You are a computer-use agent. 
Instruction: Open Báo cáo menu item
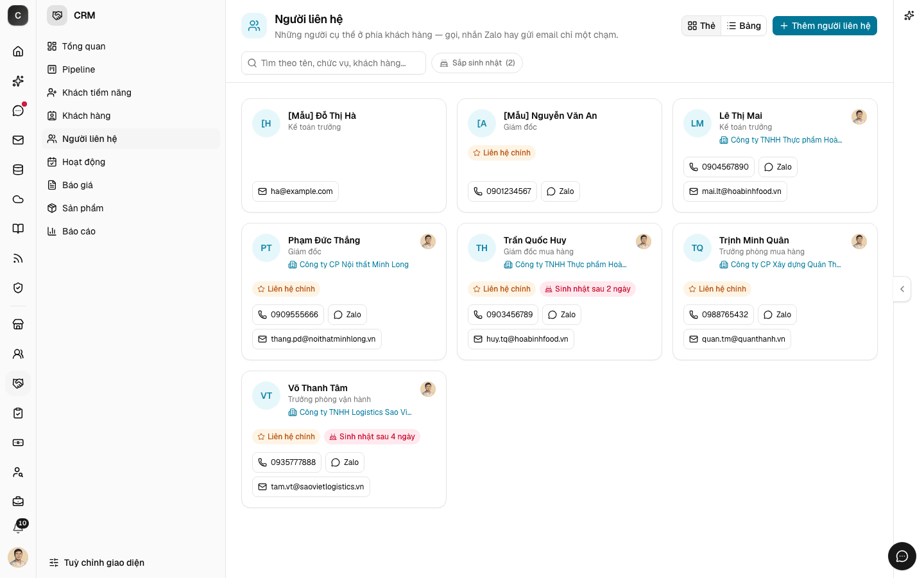point(131,231)
